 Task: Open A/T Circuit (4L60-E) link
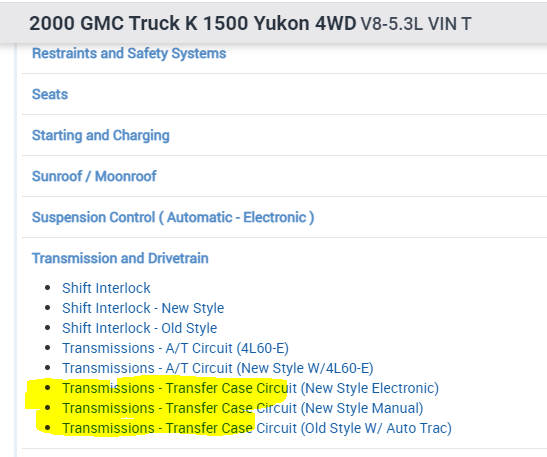coord(175,348)
